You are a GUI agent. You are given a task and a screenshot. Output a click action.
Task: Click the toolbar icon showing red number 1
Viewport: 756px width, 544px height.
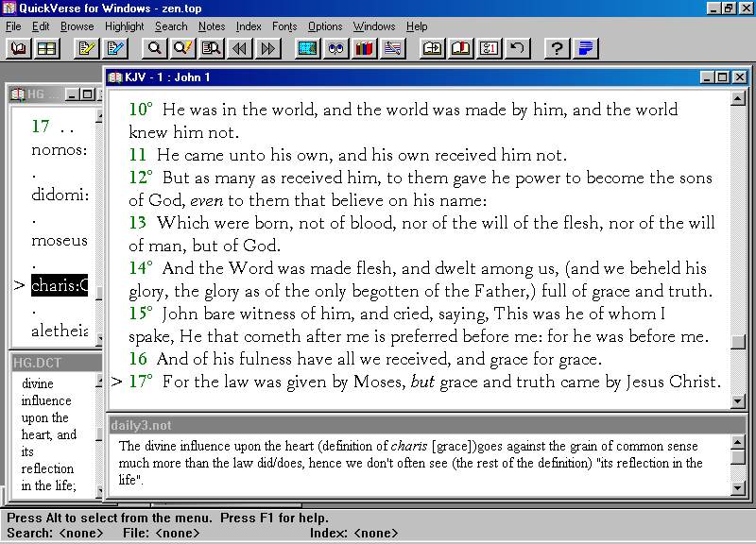[x=489, y=48]
